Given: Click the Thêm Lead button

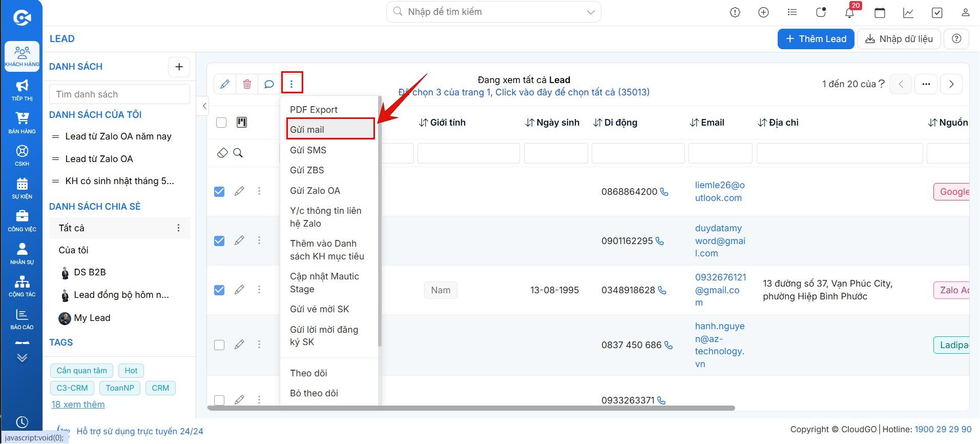Looking at the screenshot, I should coord(816,39).
